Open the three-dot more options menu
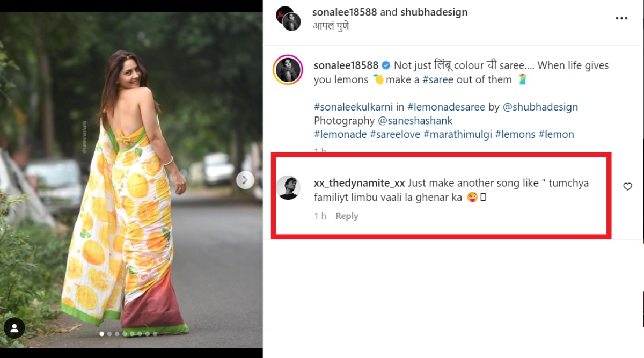The image size is (644, 358). (621, 19)
